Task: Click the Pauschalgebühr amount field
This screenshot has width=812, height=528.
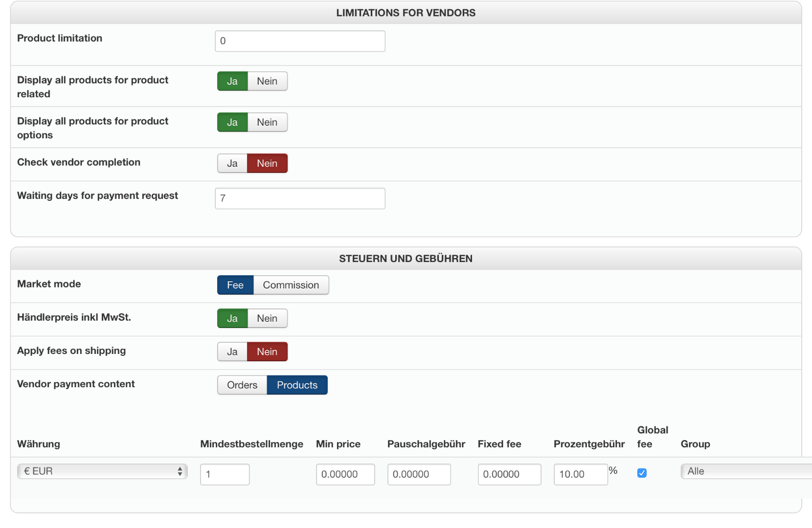Action: [419, 474]
